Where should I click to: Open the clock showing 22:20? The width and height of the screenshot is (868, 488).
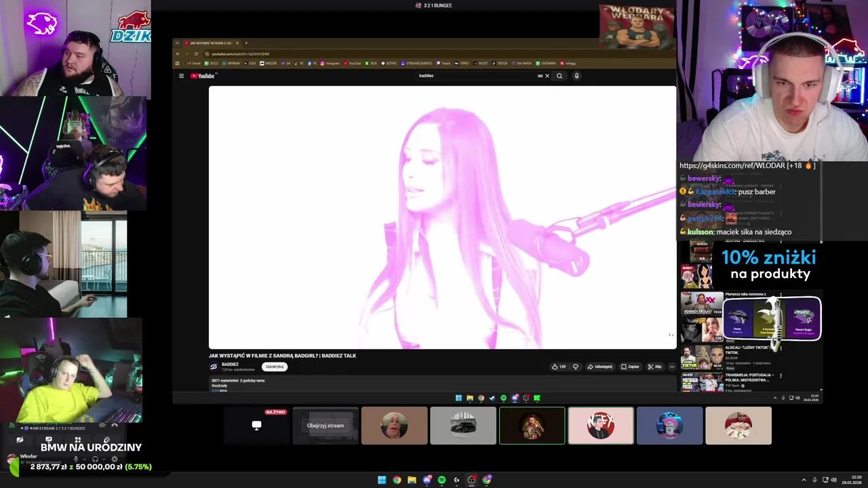pos(851,480)
